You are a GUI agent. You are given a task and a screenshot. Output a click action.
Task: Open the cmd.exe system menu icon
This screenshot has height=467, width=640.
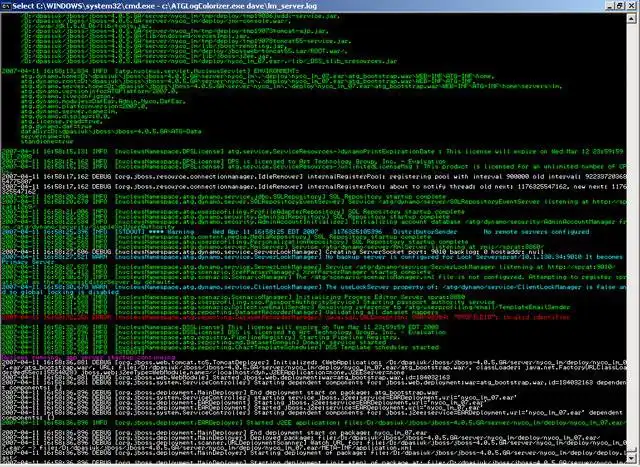coord(6,6)
